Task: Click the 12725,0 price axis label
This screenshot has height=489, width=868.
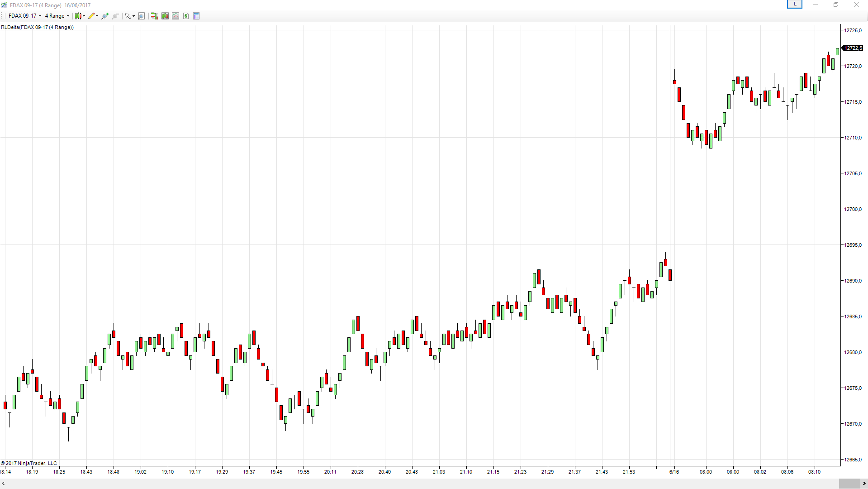Action: pos(853,30)
